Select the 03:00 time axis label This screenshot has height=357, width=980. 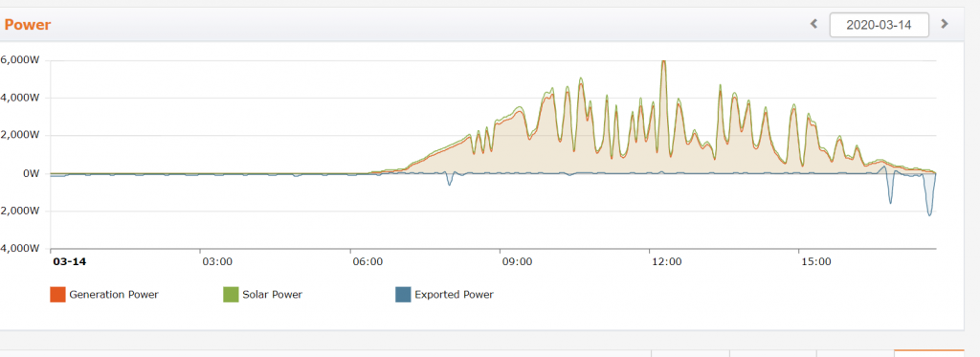[217, 261]
